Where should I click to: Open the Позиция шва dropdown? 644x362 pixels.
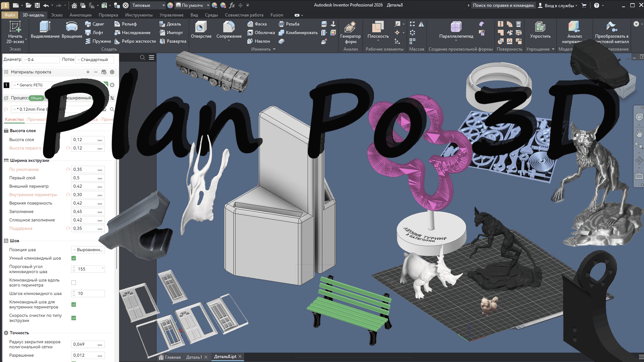[88, 250]
